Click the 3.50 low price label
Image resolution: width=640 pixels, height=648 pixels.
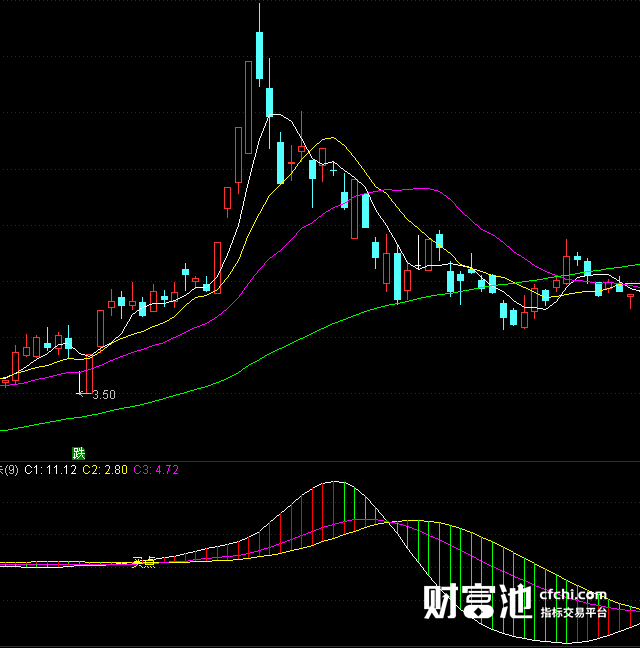point(104,395)
